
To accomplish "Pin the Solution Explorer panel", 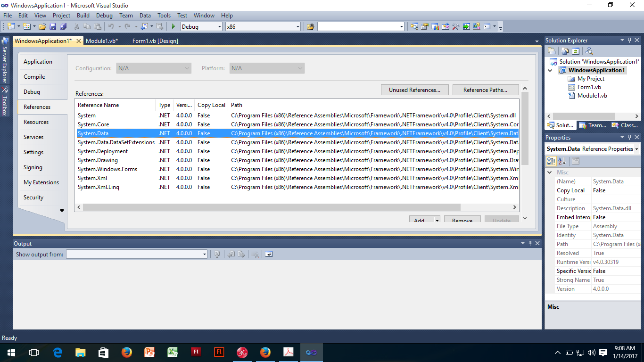I will pyautogui.click(x=629, y=41).
